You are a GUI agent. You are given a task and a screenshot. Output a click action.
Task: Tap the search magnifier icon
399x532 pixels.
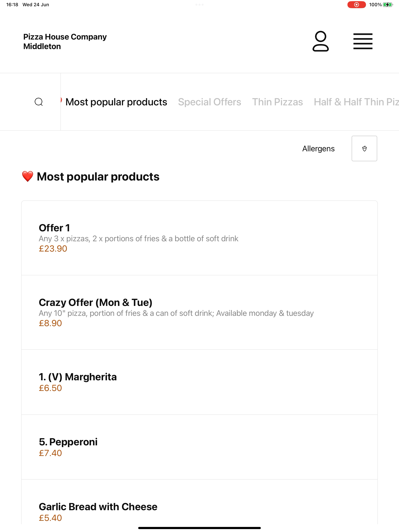pos(39,102)
